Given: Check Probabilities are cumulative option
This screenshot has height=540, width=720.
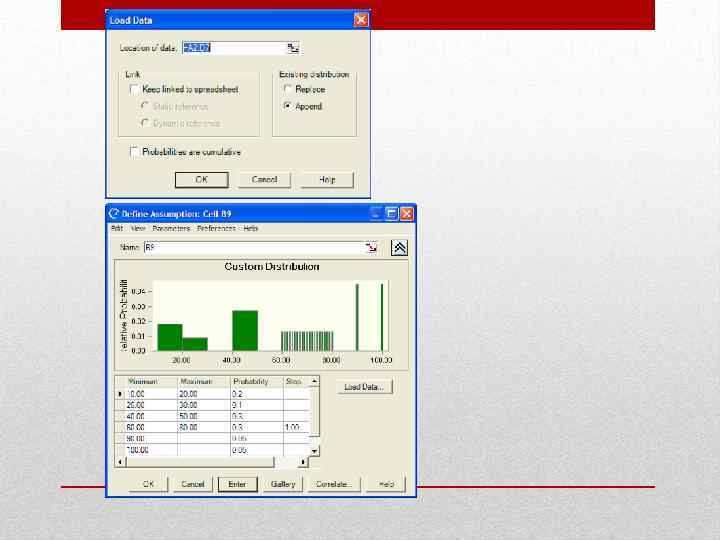Looking at the screenshot, I should [x=134, y=152].
